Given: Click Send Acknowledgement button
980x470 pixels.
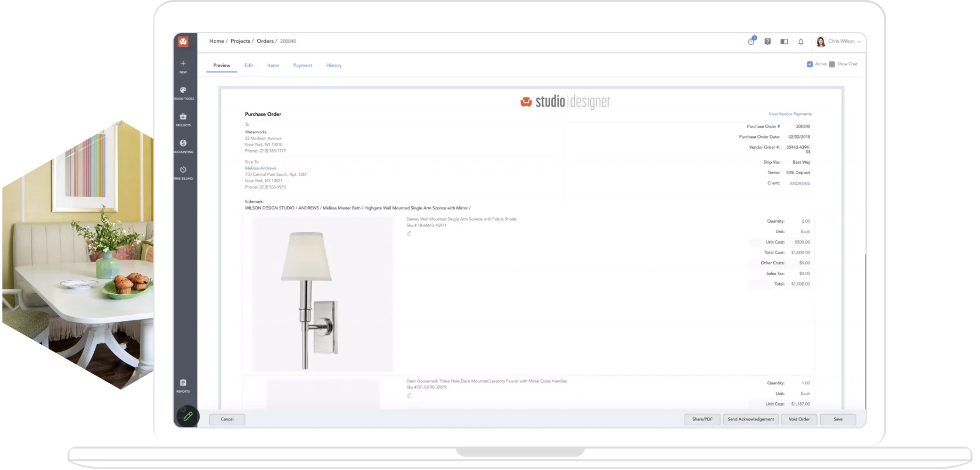Looking at the screenshot, I should pyautogui.click(x=751, y=419).
